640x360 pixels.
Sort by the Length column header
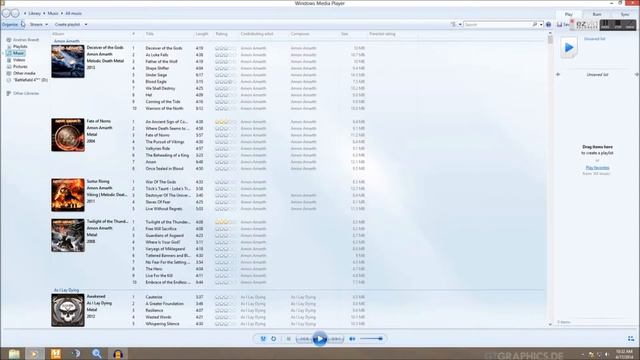202,34
